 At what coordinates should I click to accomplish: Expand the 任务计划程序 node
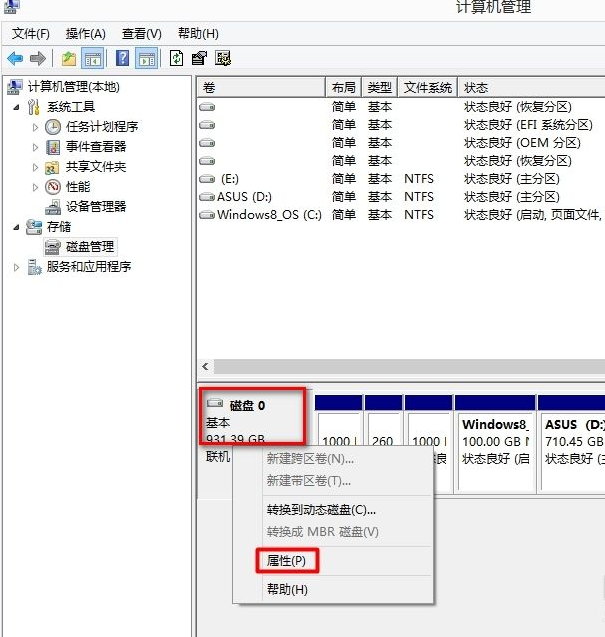click(x=36, y=127)
